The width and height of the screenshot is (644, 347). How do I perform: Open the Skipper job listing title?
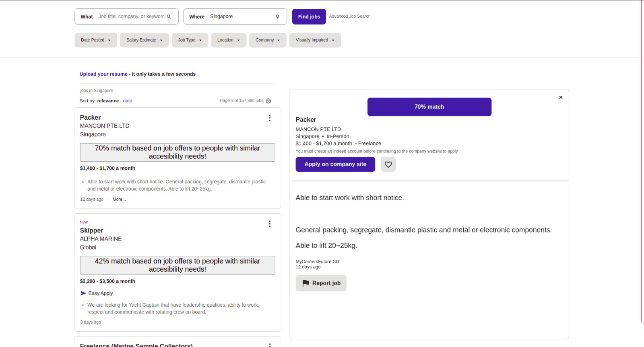(x=91, y=231)
